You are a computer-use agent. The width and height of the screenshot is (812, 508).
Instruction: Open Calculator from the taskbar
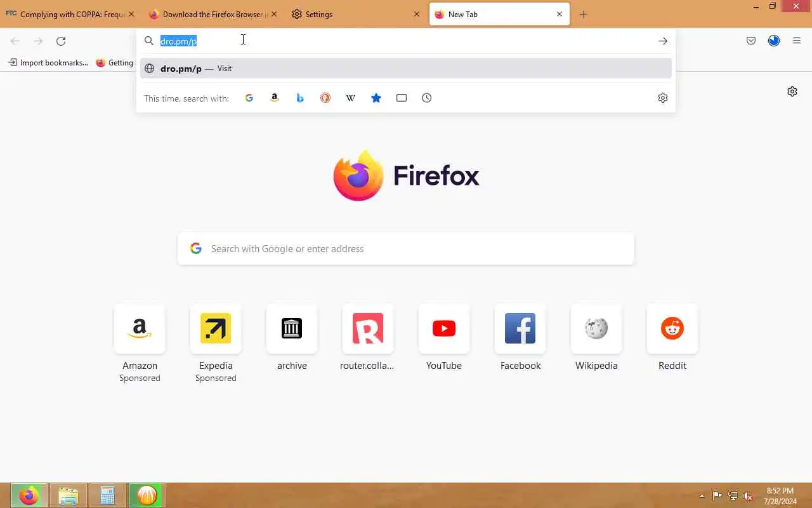(x=107, y=495)
